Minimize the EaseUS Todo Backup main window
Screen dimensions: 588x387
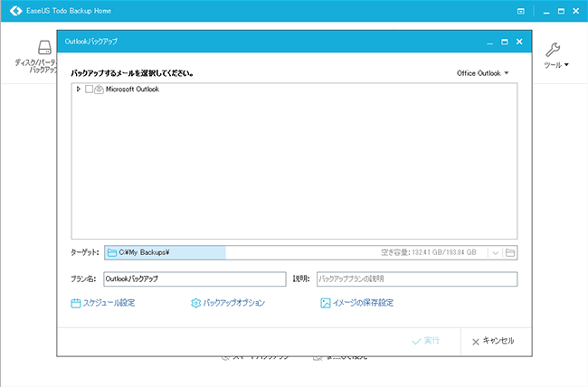pyautogui.click(x=546, y=11)
